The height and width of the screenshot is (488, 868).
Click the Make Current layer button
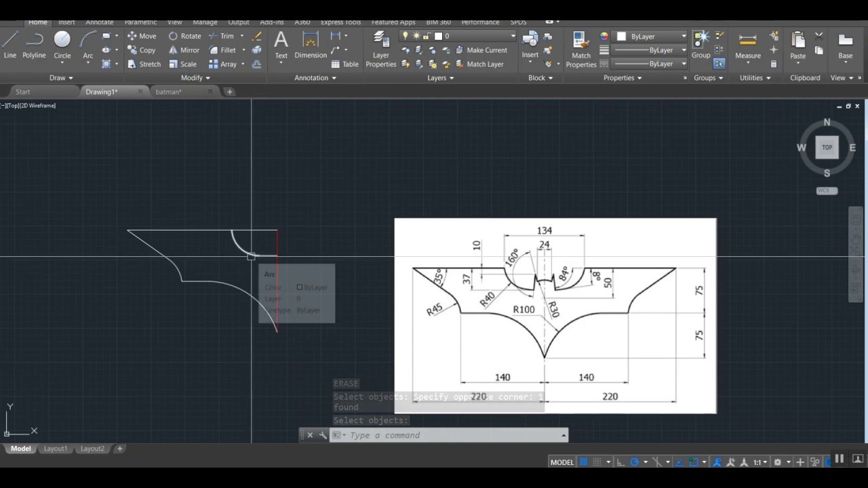tap(481, 50)
